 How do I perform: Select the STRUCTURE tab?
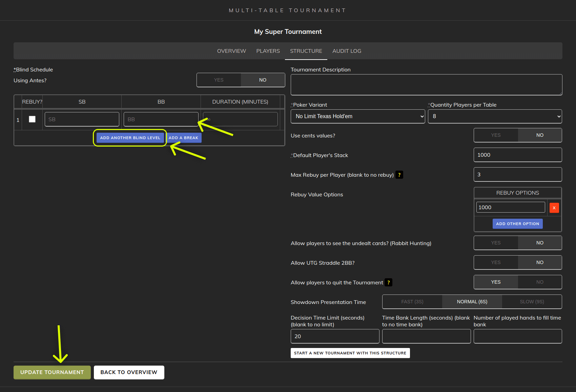(x=306, y=51)
